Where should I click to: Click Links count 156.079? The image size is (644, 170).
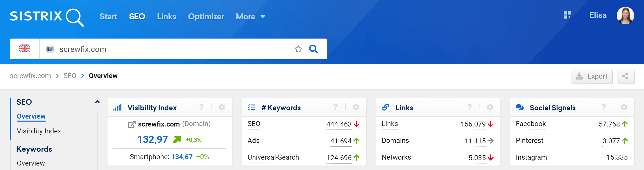(x=473, y=124)
